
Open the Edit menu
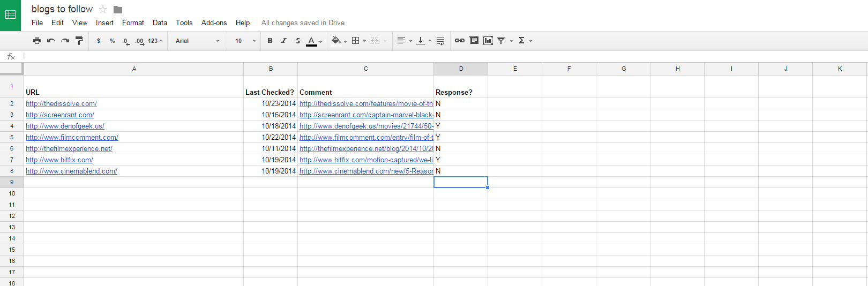(57, 22)
